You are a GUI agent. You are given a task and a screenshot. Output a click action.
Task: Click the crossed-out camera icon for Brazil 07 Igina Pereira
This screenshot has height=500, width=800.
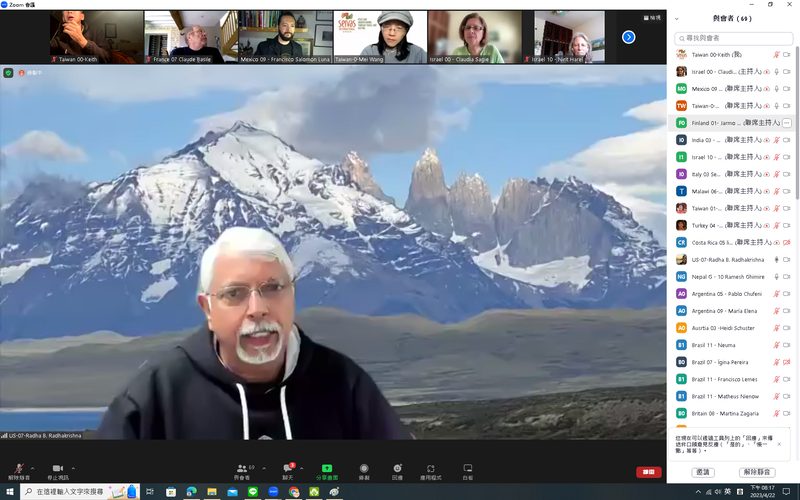[x=786, y=362]
